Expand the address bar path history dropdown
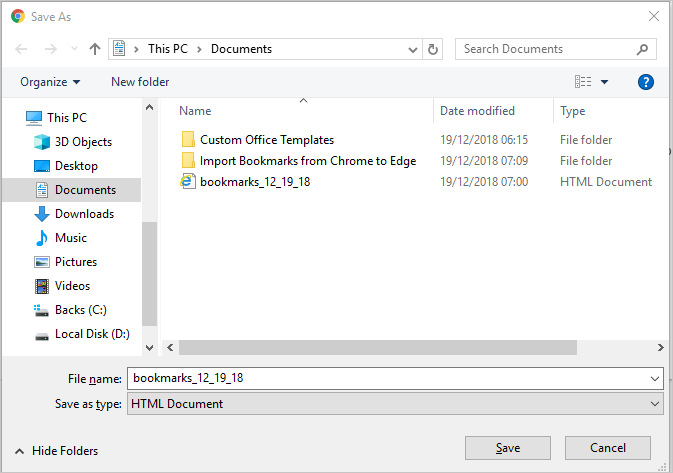Screen dimensions: 673x473 point(413,49)
